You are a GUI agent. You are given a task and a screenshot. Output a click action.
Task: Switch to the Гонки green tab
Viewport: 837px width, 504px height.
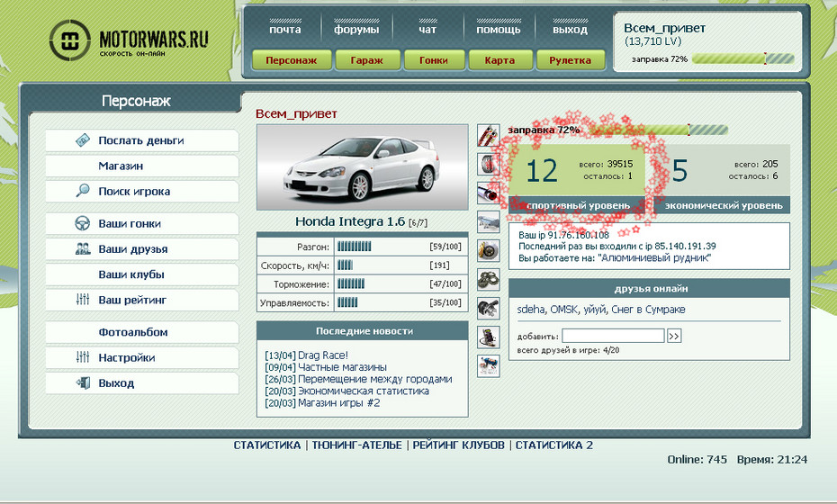click(434, 60)
